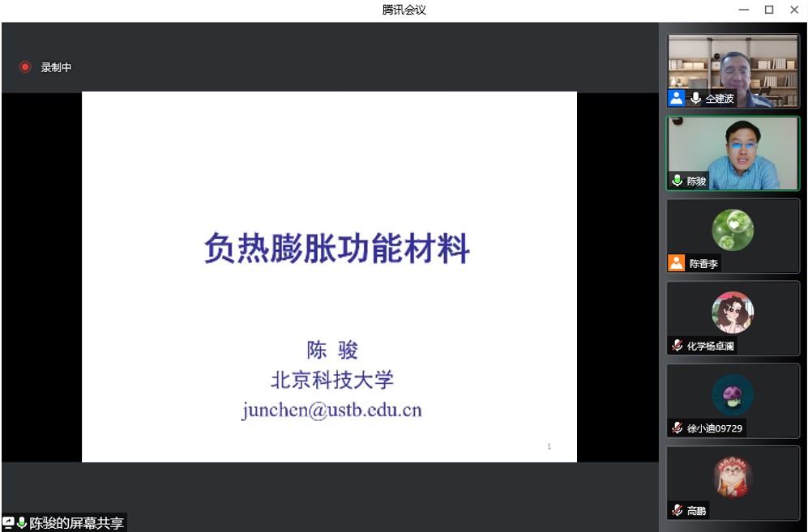
Task: Click the 录制中 recording status label
Action: (57, 67)
